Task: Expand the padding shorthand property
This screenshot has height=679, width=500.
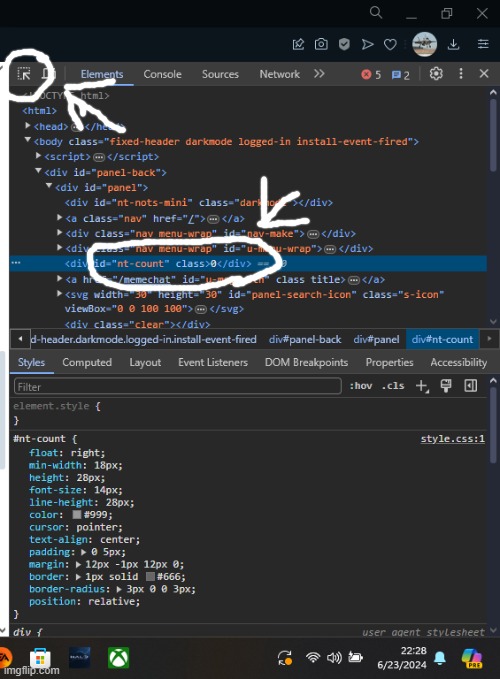Action: point(84,552)
